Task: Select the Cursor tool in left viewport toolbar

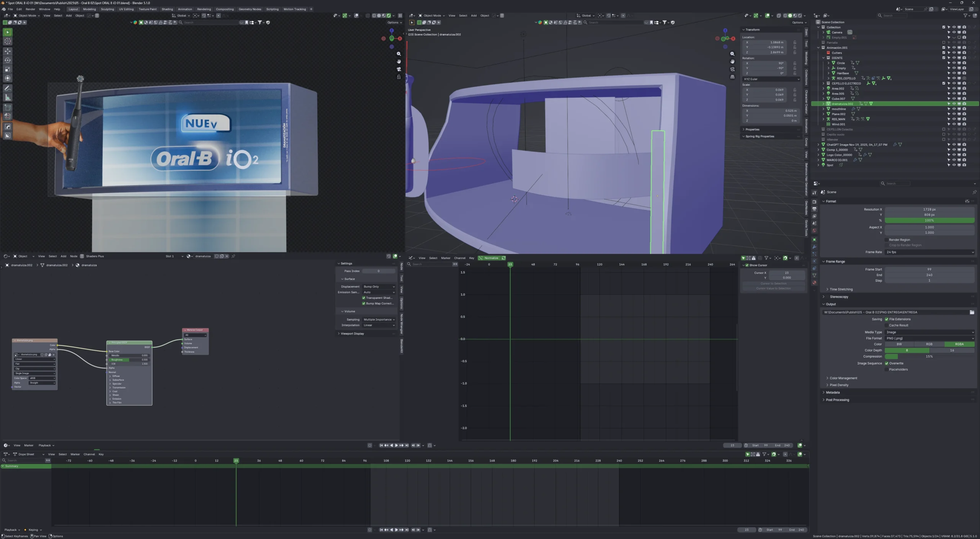Action: pos(8,41)
